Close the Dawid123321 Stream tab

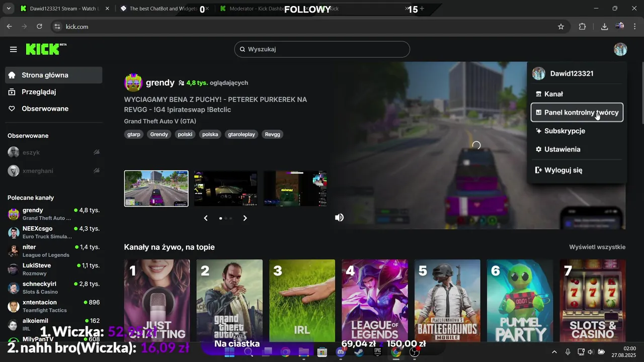[107, 9]
